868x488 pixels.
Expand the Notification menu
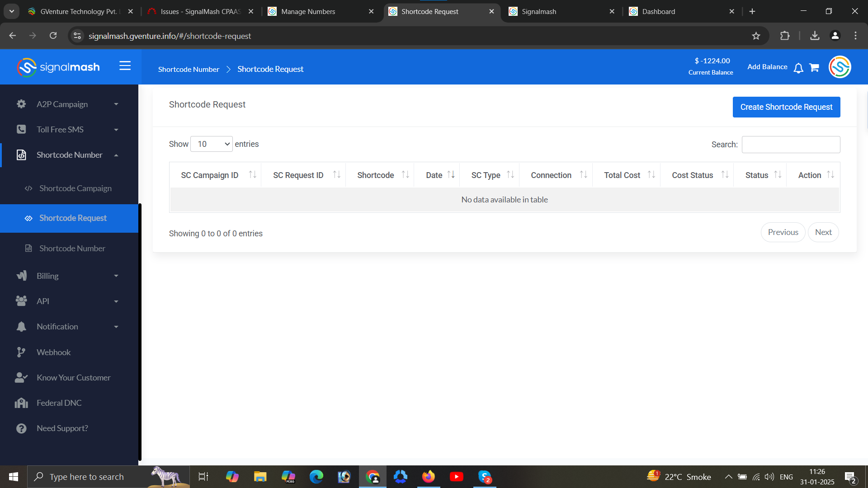pyautogui.click(x=116, y=327)
